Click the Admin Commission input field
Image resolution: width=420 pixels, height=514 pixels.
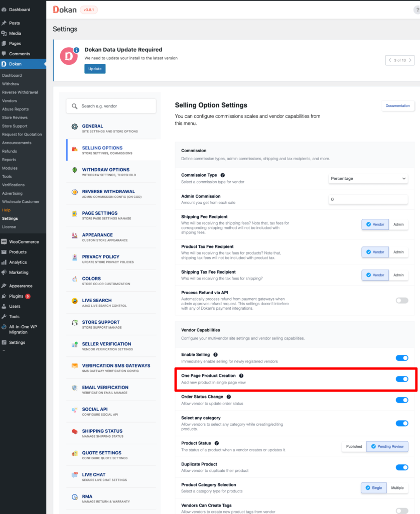click(x=368, y=199)
